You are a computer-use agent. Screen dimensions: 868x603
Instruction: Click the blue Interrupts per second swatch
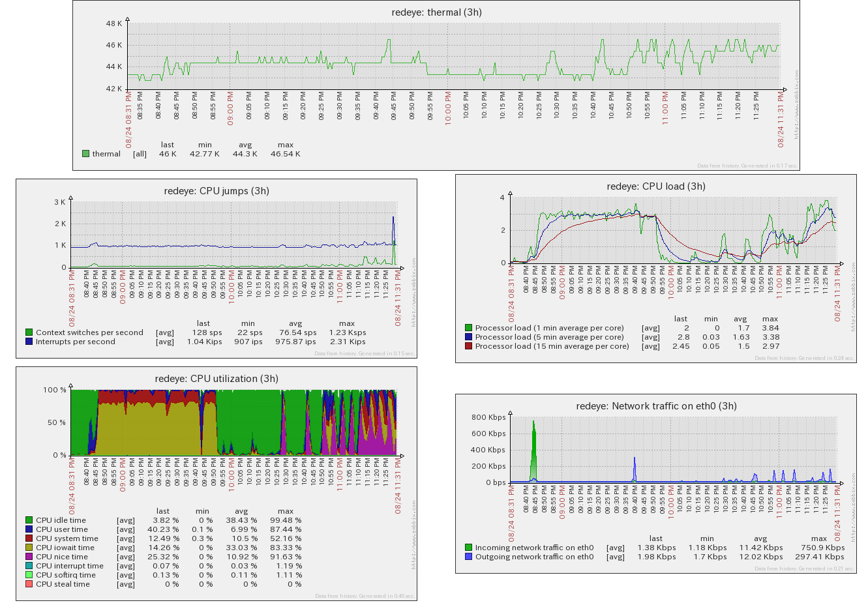(29, 342)
